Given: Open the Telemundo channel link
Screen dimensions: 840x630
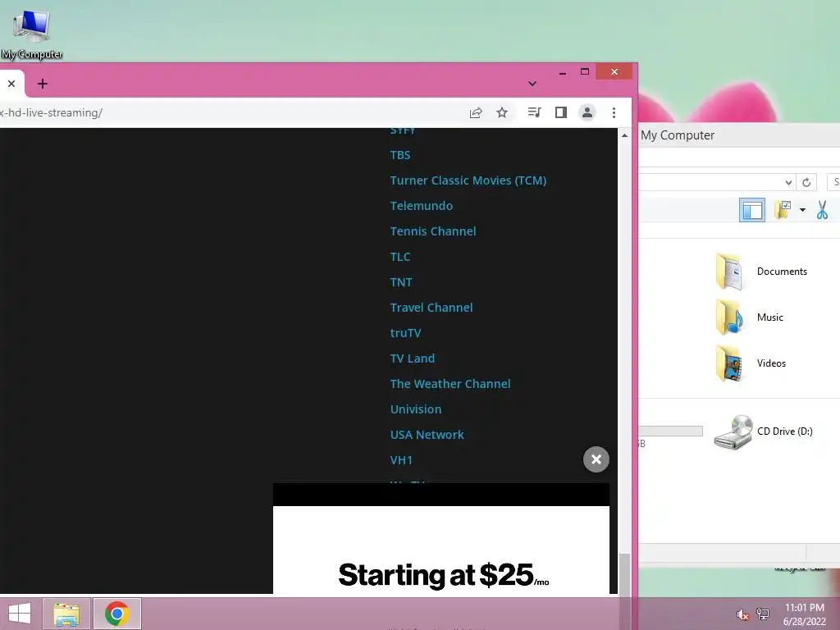Looking at the screenshot, I should 422,206.
